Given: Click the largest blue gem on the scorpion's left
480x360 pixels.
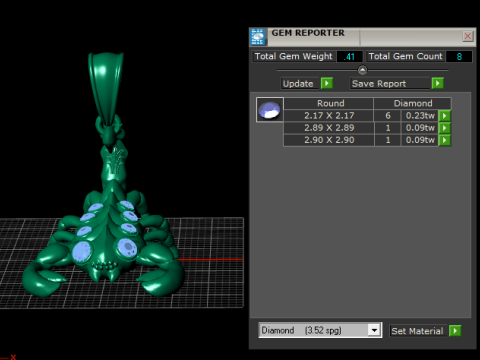Looking at the screenshot, I should coord(82,252).
